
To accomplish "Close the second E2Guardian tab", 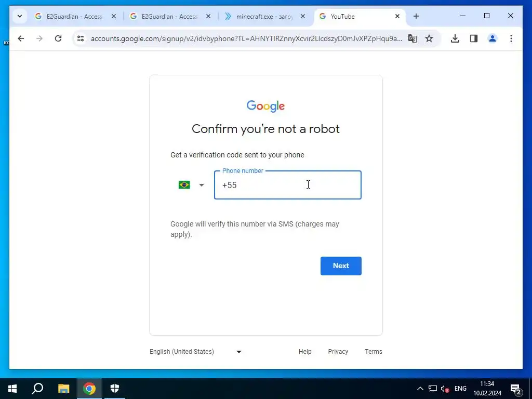I will pos(208,16).
